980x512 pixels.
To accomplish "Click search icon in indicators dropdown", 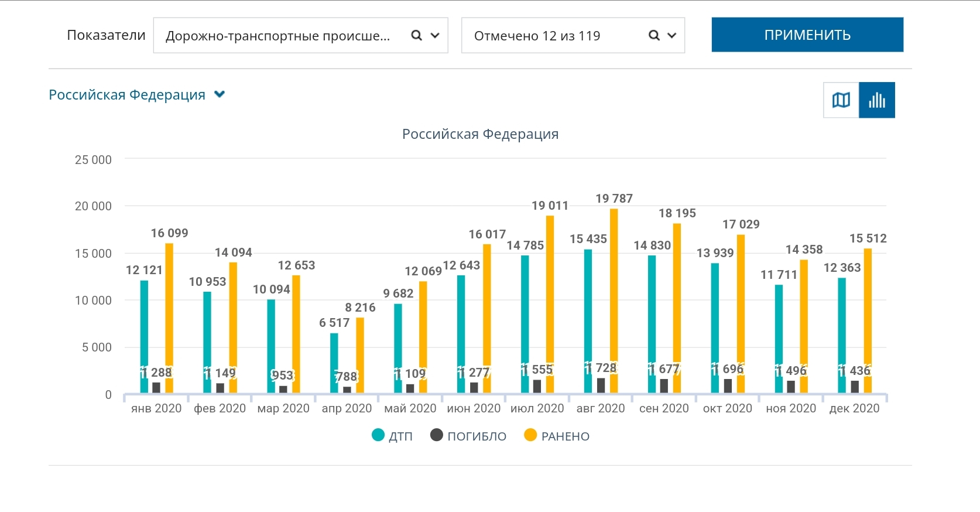I will pos(416,36).
